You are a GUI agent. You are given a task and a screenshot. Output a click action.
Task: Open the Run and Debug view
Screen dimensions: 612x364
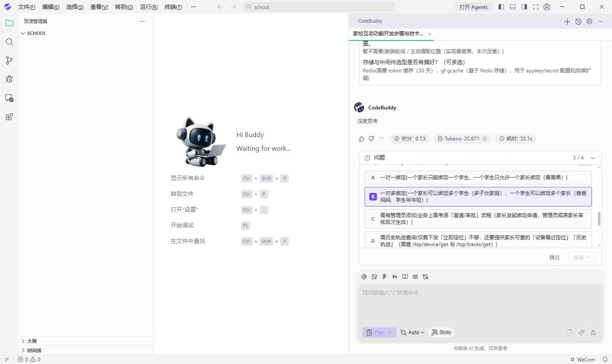coord(9,79)
